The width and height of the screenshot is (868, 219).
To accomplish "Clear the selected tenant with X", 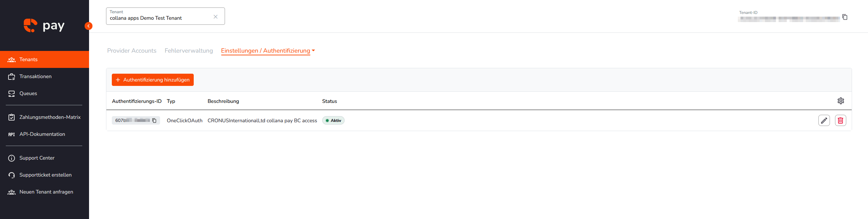I will click(215, 17).
